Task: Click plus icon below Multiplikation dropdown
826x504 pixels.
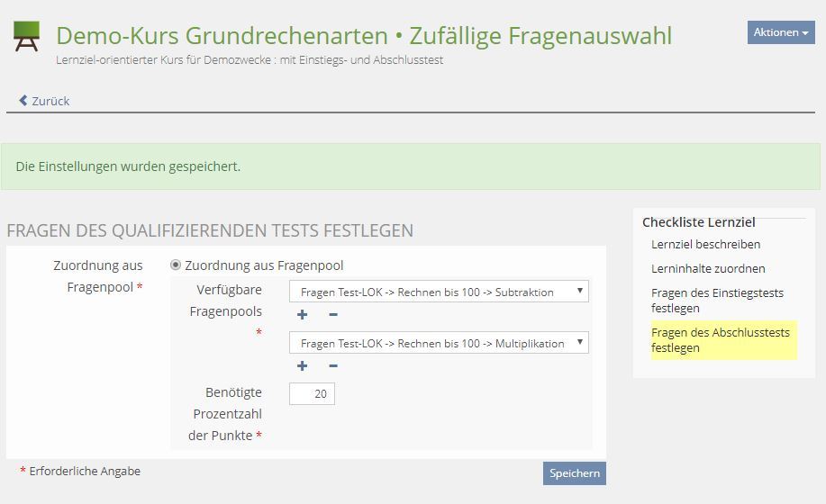Action: (302, 365)
